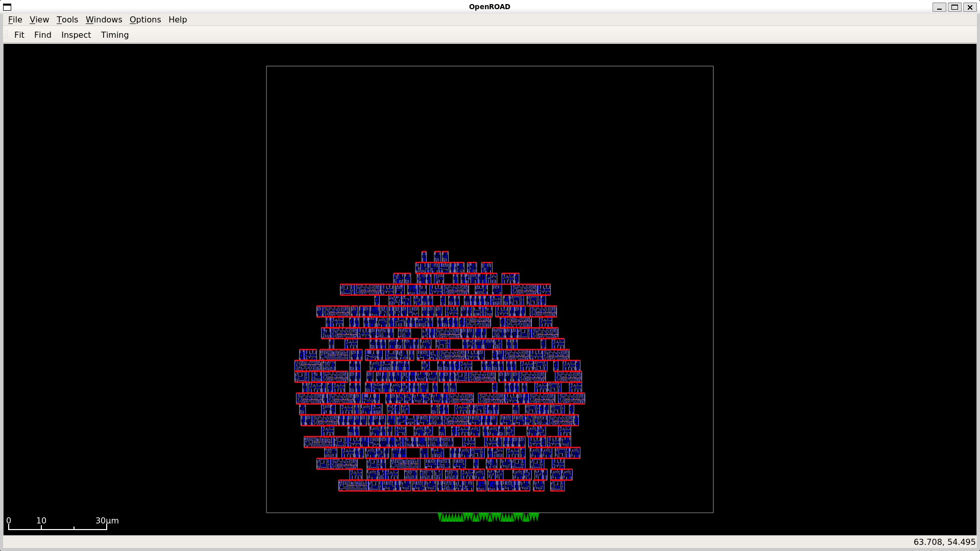The image size is (980, 551).
Task: Open the Tools menu
Action: [x=67, y=19]
